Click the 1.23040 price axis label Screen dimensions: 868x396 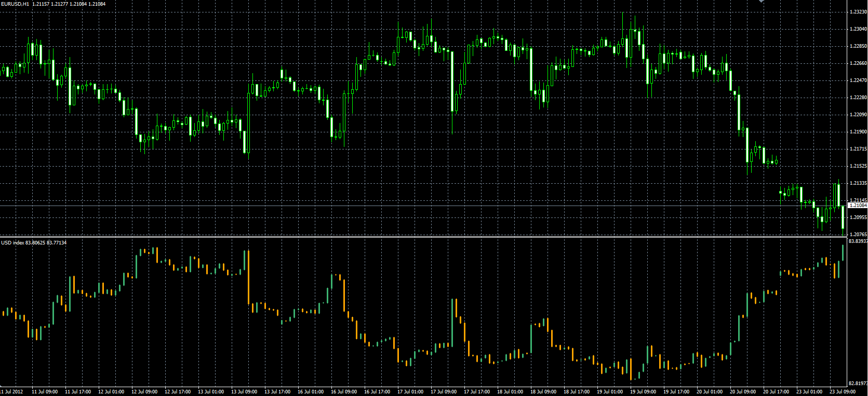pos(858,29)
